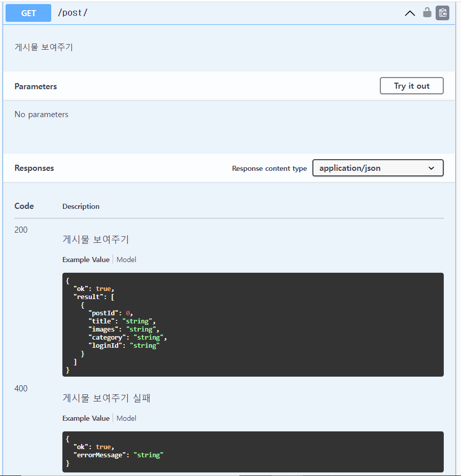The image size is (461, 476).
Task: Switch to Model tab under 400 response
Action: pos(126,418)
